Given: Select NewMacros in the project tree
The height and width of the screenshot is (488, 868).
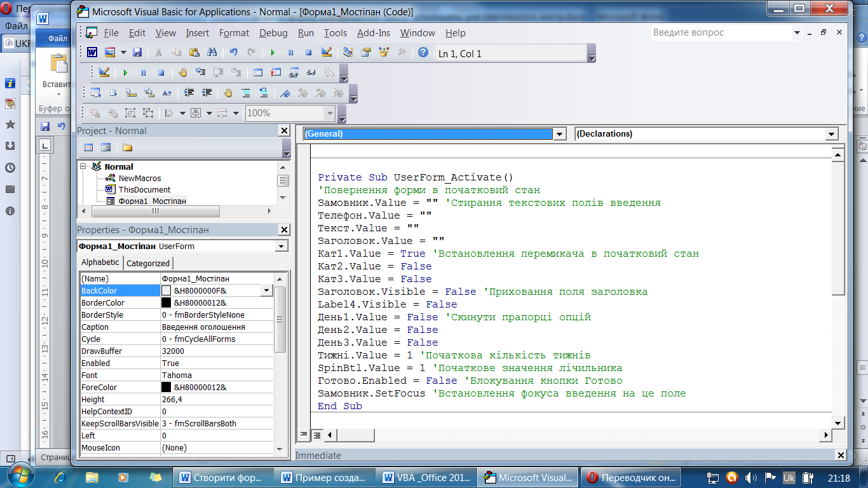Looking at the screenshot, I should click(140, 179).
